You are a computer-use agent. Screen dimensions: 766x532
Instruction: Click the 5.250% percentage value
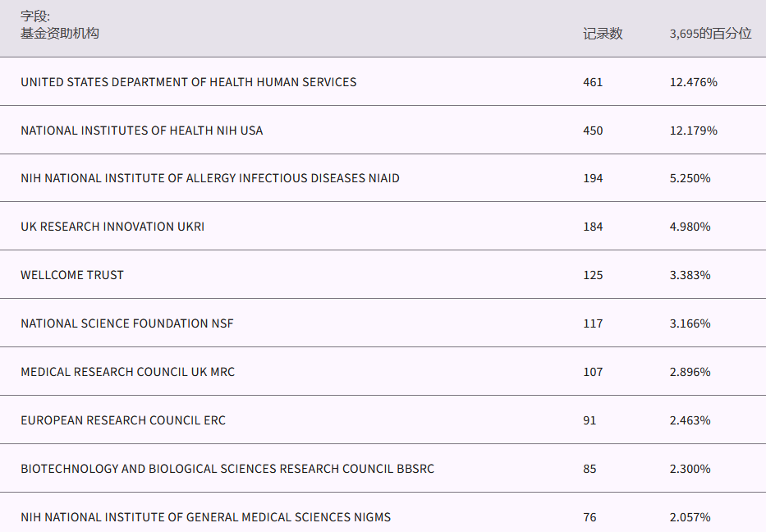(x=690, y=178)
